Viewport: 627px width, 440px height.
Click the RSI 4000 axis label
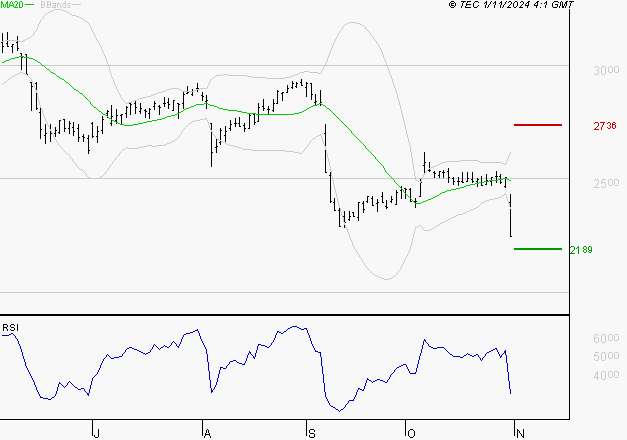606,375
